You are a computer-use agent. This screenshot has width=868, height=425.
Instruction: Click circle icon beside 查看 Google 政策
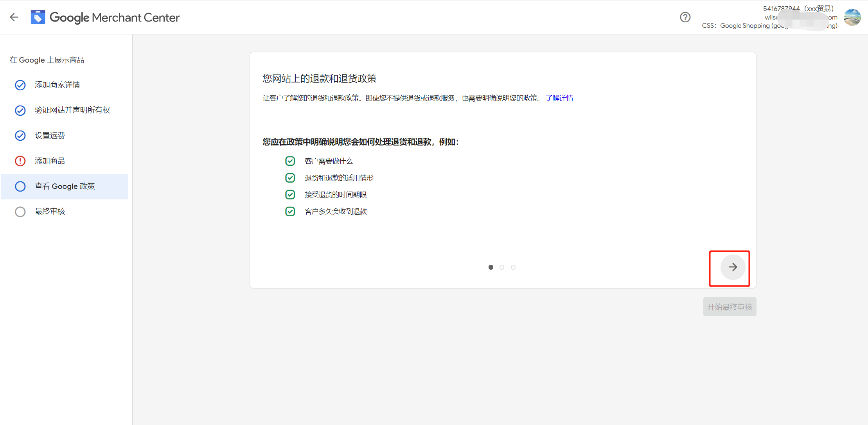[x=20, y=186]
